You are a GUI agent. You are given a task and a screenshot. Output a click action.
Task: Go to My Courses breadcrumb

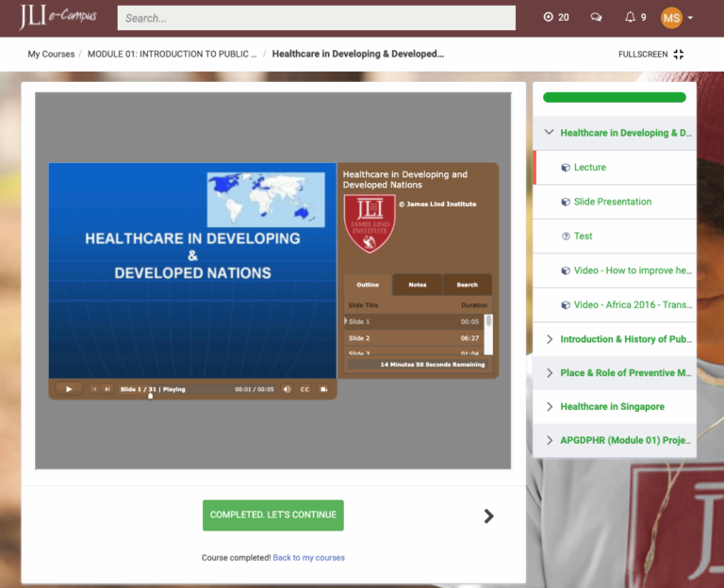click(51, 54)
